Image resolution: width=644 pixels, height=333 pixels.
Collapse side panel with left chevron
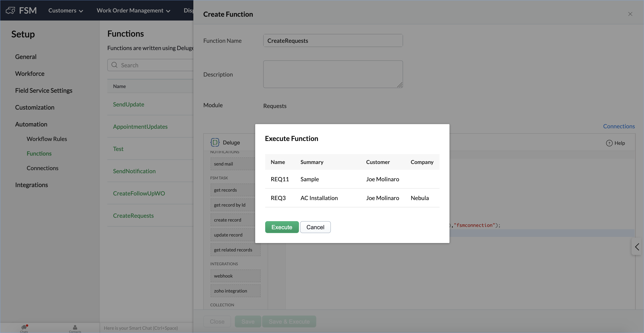[637, 247]
